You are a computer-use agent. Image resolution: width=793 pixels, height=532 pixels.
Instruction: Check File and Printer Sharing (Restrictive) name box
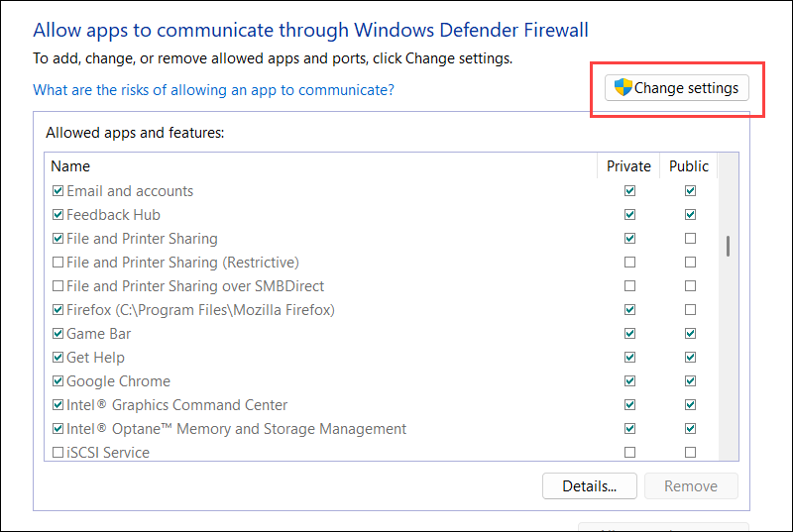click(58, 263)
